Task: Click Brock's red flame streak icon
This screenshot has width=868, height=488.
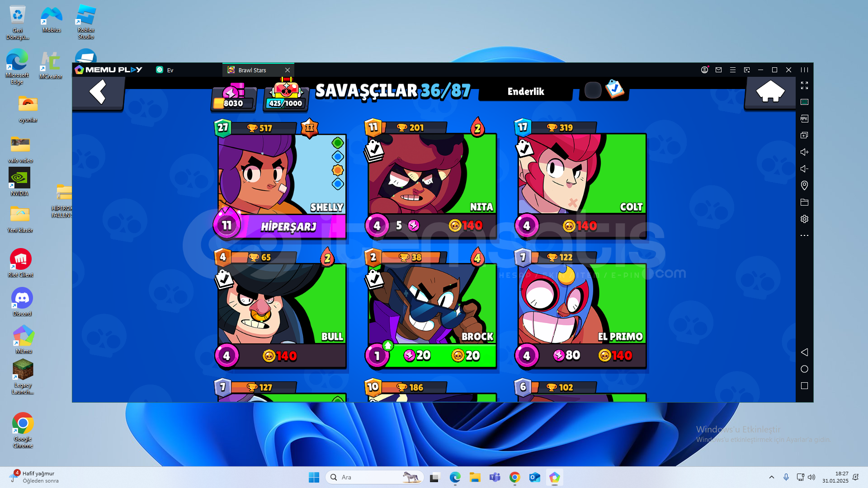Action: [478, 258]
